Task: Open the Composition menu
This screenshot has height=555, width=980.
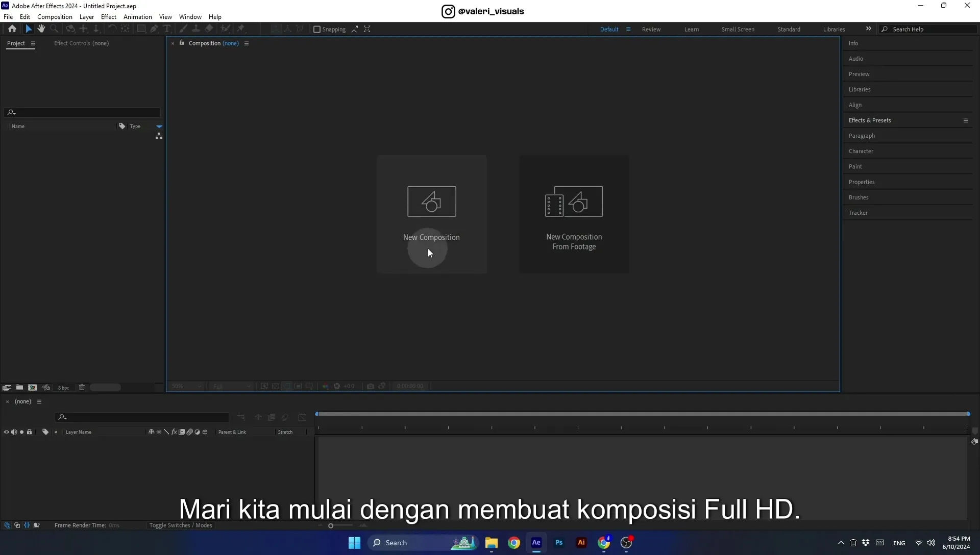Action: coord(55,17)
